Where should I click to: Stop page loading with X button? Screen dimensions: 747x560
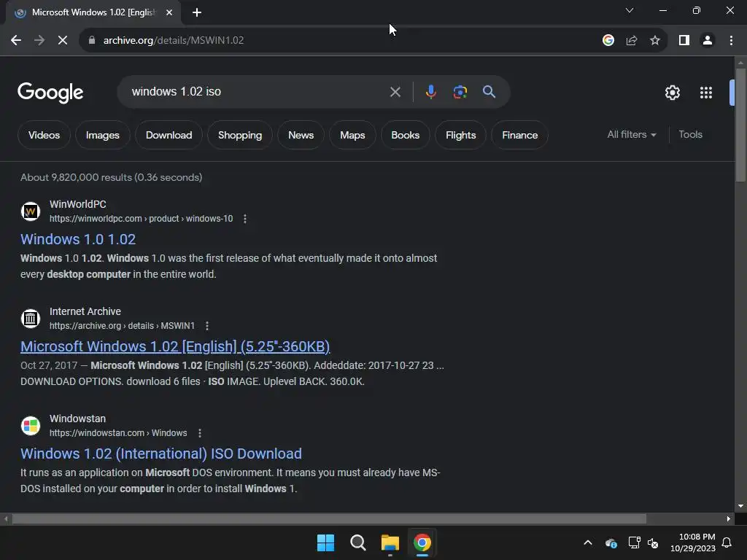pyautogui.click(x=63, y=41)
